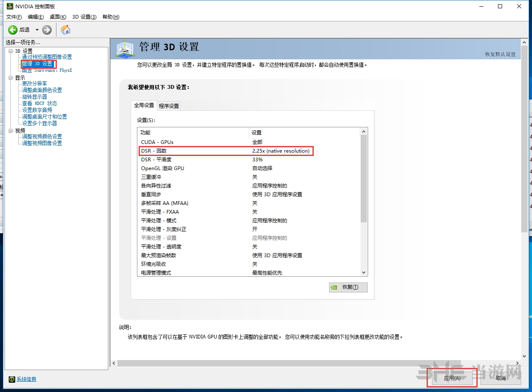Open back history dropdown arrow beside 后退

pos(37,30)
